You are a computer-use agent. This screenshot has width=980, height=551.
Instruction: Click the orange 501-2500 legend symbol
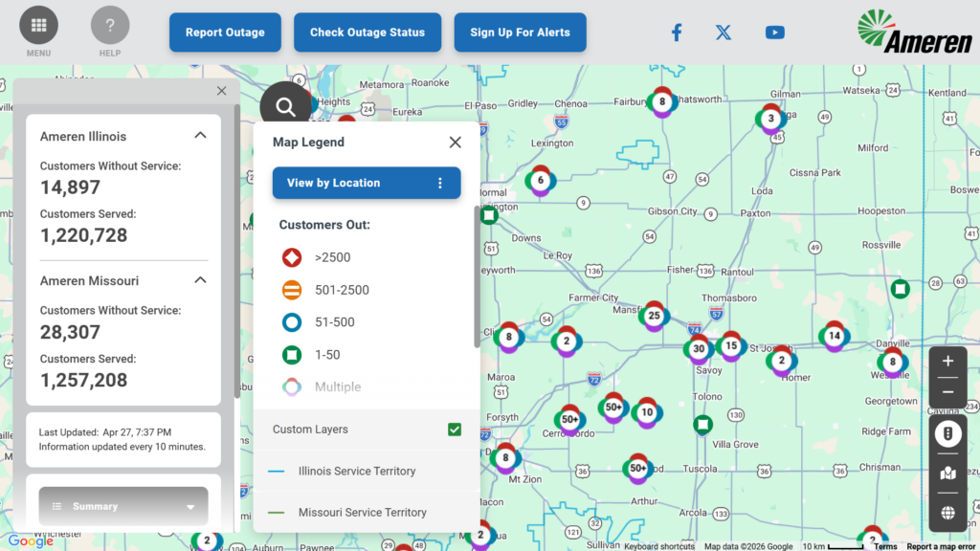(x=292, y=290)
